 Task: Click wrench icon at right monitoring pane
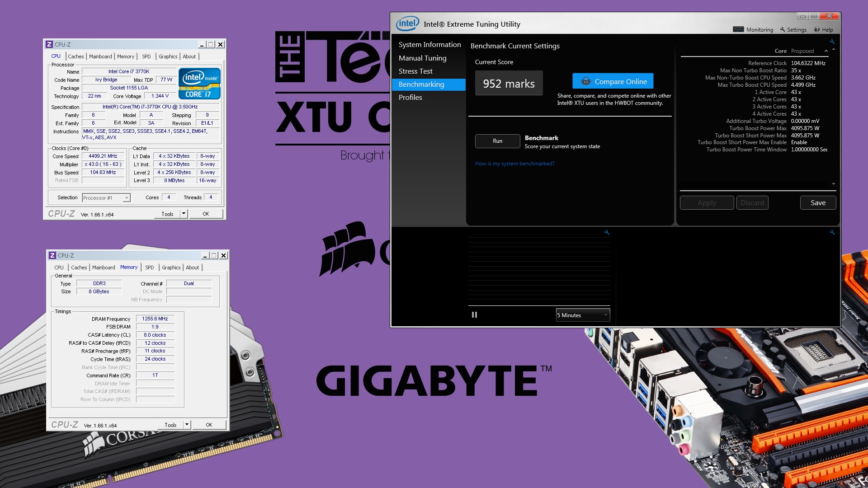pyautogui.click(x=832, y=232)
